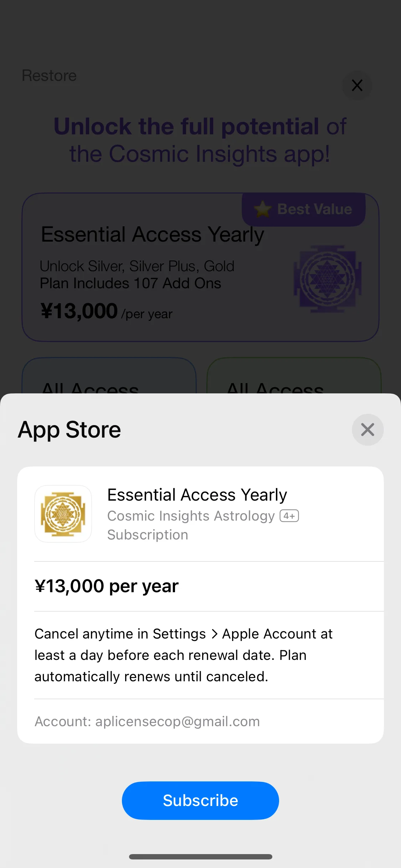The width and height of the screenshot is (401, 868).
Task: Tap the home indicator bar
Action: tap(200, 857)
